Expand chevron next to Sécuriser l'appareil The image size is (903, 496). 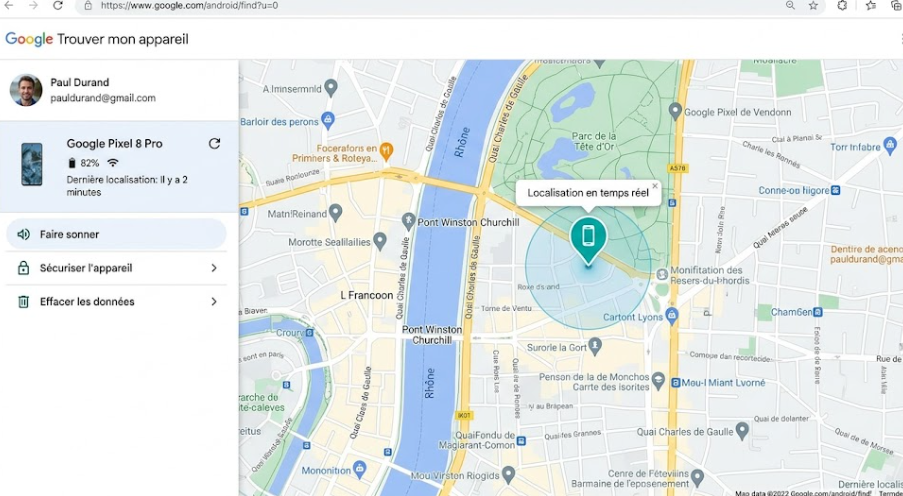click(214, 268)
